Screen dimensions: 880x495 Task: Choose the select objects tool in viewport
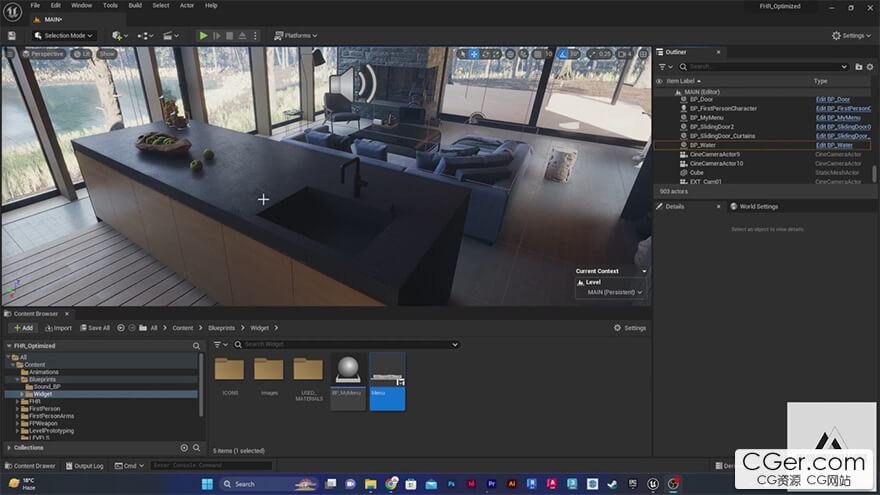(x=462, y=54)
